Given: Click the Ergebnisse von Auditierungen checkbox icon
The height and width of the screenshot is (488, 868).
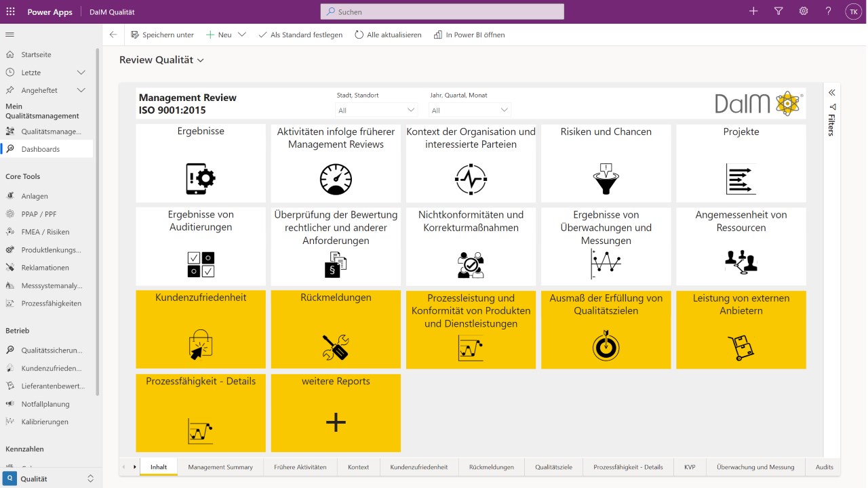Looking at the screenshot, I should pos(201,265).
